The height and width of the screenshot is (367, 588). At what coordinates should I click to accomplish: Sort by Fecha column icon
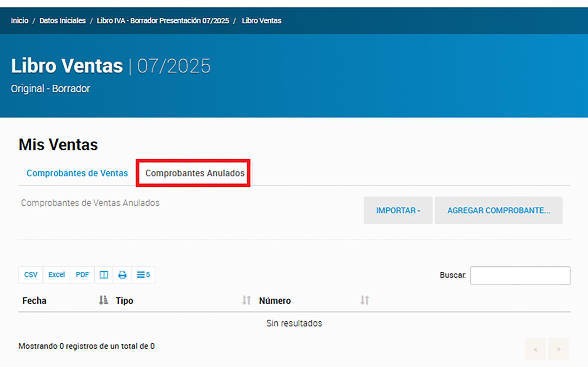point(103,300)
